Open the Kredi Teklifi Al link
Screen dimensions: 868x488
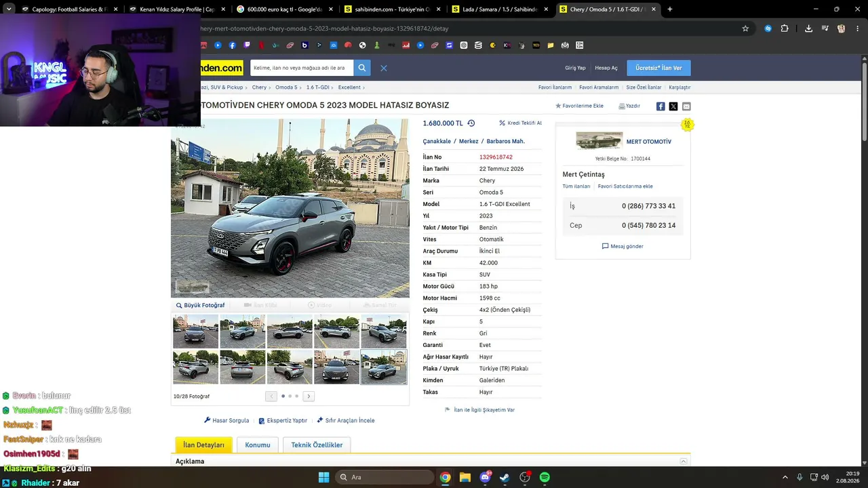point(521,123)
